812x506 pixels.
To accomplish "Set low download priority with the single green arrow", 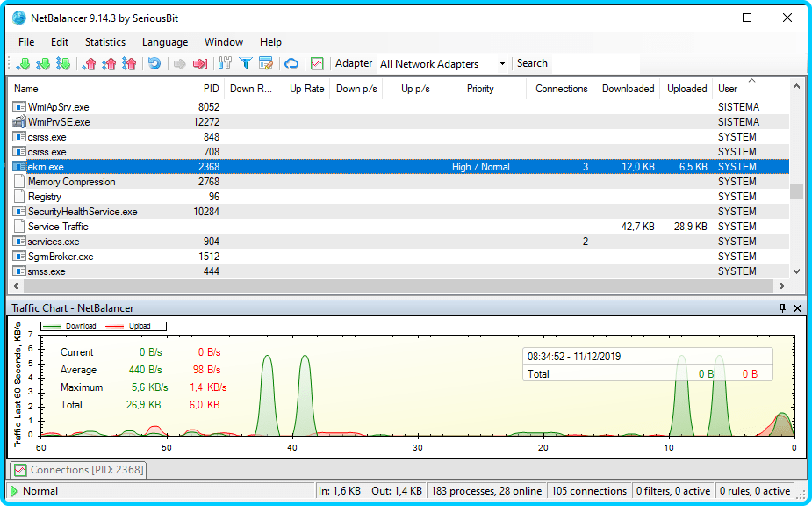I will pos(24,63).
